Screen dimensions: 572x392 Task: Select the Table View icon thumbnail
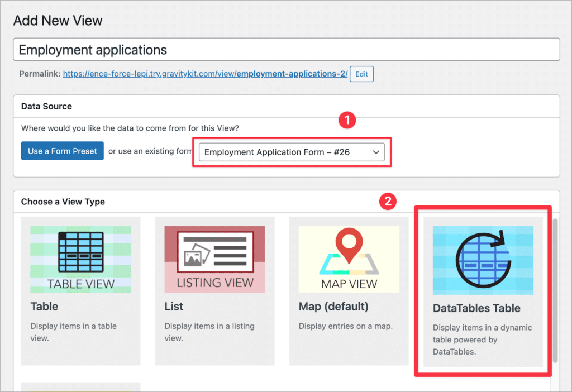(x=80, y=259)
